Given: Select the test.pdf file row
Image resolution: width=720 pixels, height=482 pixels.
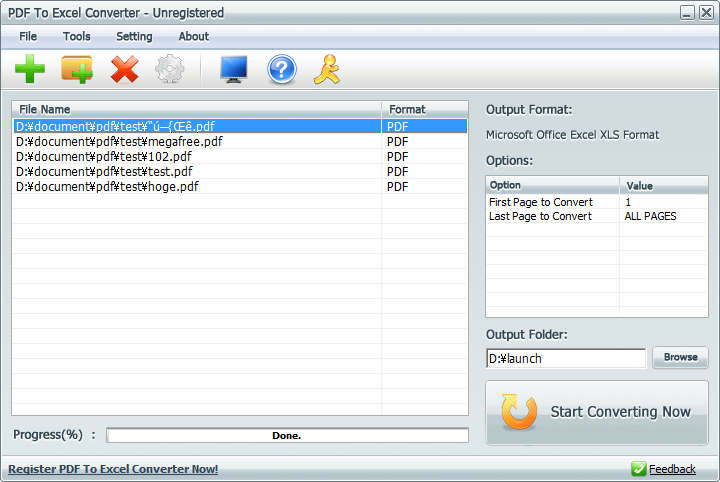Looking at the screenshot, I should coord(240,171).
